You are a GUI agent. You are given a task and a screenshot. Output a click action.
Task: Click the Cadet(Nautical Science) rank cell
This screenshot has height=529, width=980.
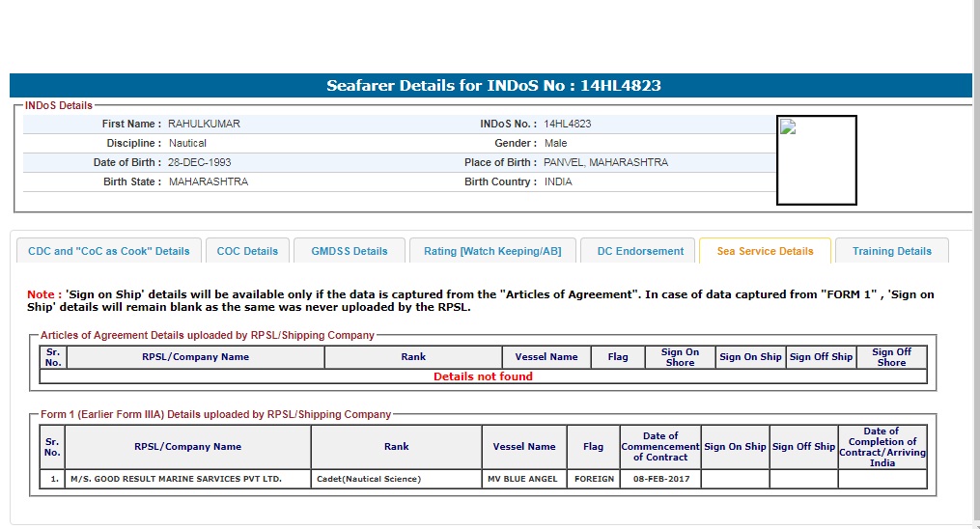pyautogui.click(x=396, y=479)
